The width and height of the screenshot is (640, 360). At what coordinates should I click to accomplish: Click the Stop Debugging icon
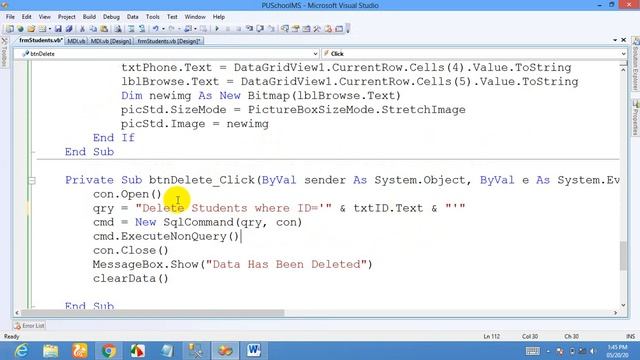pos(238,29)
